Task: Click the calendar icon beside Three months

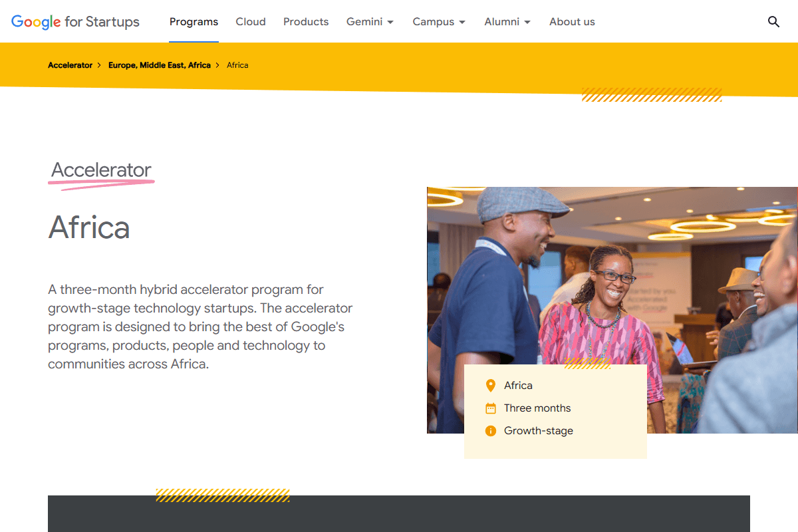Action: tap(491, 408)
